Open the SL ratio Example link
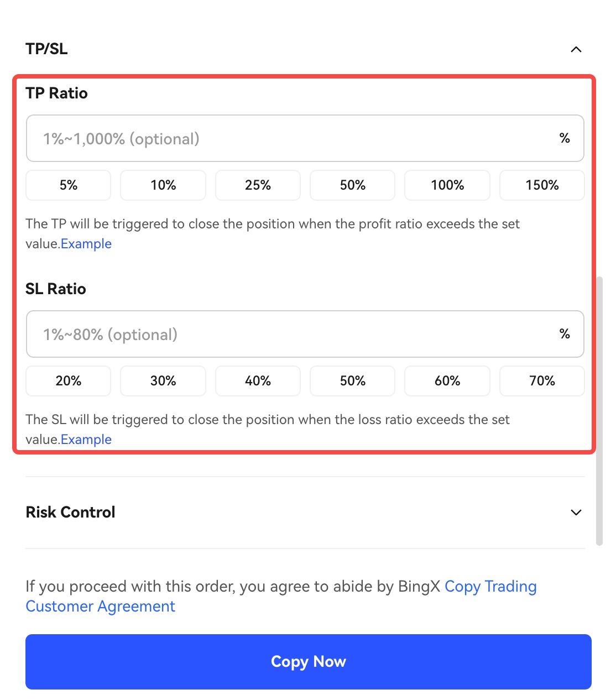 (86, 440)
